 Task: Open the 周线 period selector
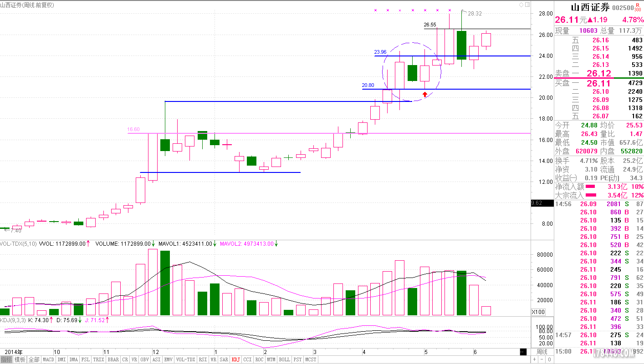click(x=542, y=352)
